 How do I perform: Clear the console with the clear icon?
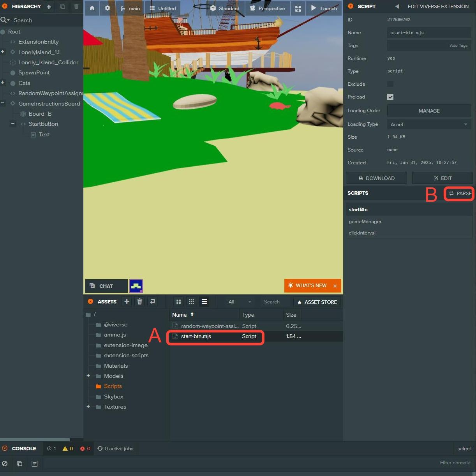coord(5,464)
